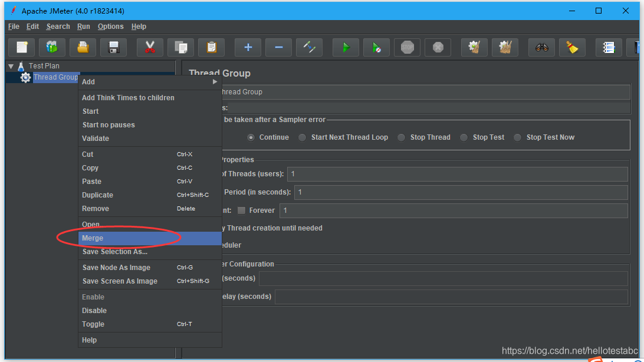
Task: Click Start no pauses toolbar icon
Action: (377, 48)
